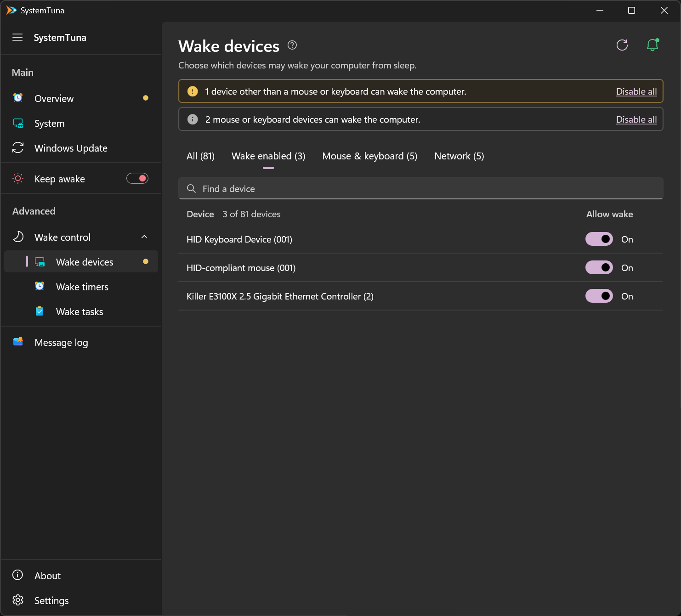Screen dimensions: 681x616
Task: Click the Wake control moon icon
Action: point(18,237)
